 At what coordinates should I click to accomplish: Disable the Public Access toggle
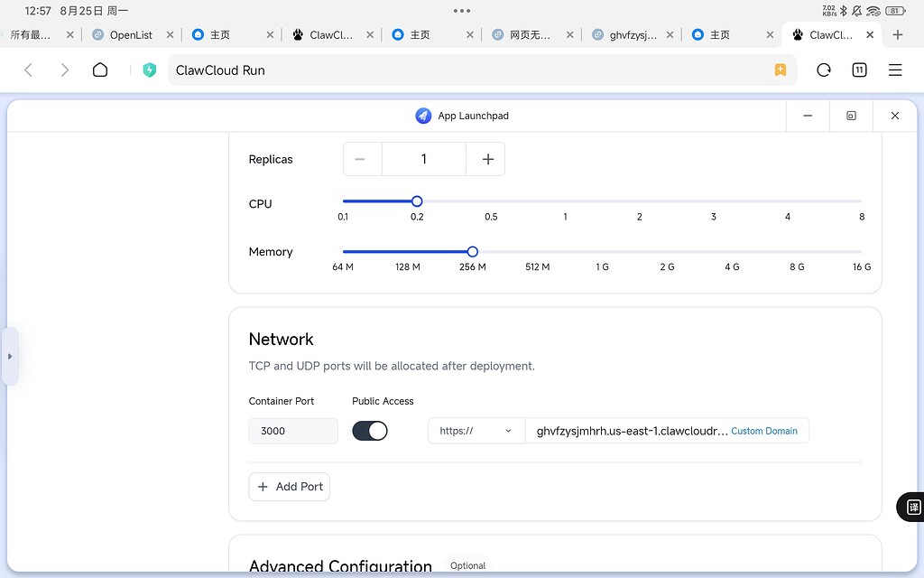point(369,431)
